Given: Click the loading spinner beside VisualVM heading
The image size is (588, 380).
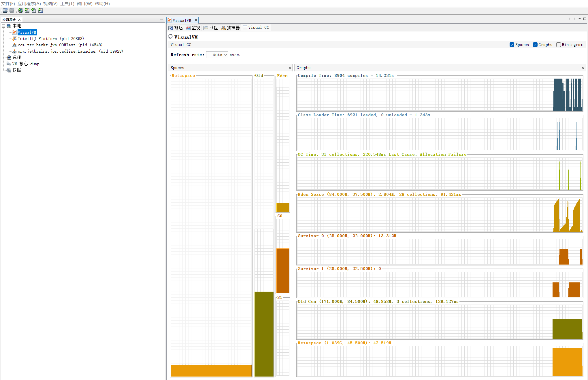Looking at the screenshot, I should pos(171,37).
